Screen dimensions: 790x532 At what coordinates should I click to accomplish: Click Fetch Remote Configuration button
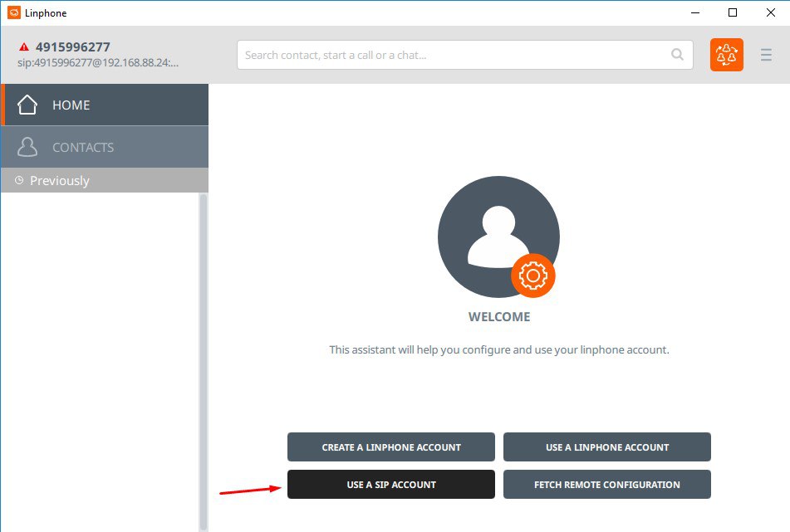click(607, 484)
